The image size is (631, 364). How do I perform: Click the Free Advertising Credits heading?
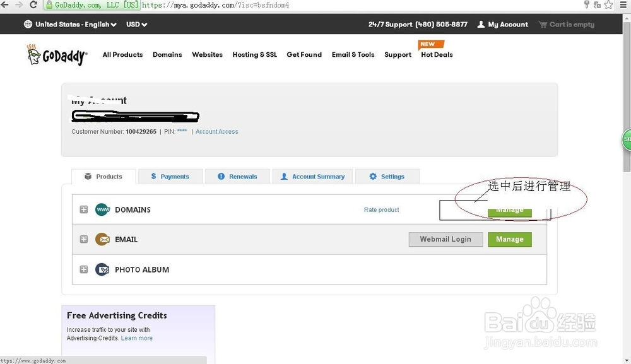click(x=117, y=315)
